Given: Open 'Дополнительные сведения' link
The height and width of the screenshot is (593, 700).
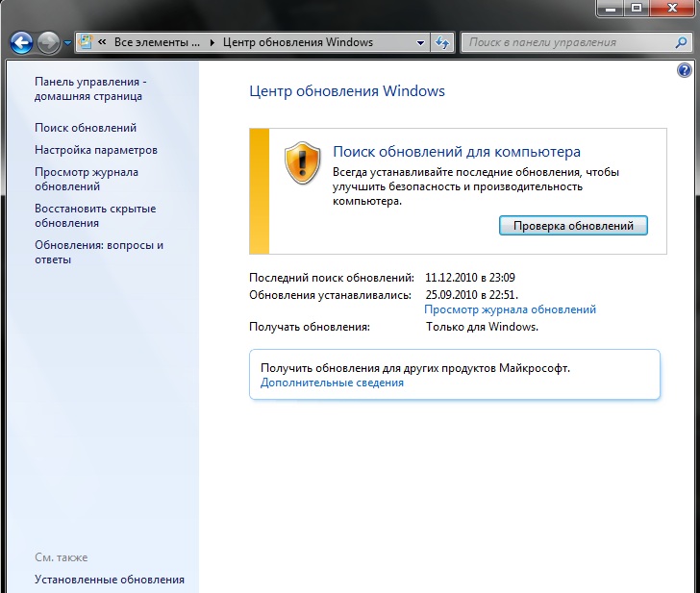Looking at the screenshot, I should [332, 383].
